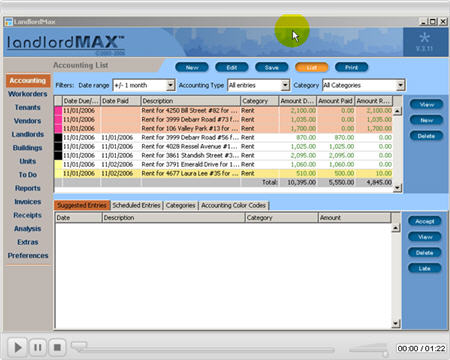450x360 pixels.
Task: Pause the video playback
Action: pos(38,348)
